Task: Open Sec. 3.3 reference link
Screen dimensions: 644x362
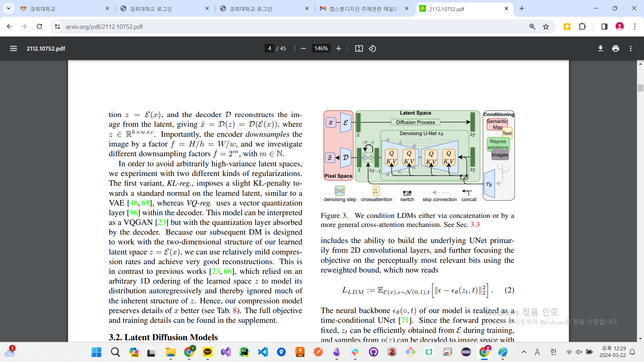Action: [x=475, y=225]
